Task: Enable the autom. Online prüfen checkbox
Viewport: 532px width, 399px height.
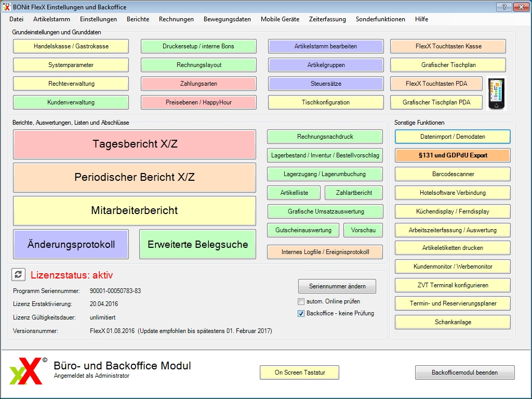Action: pos(301,301)
